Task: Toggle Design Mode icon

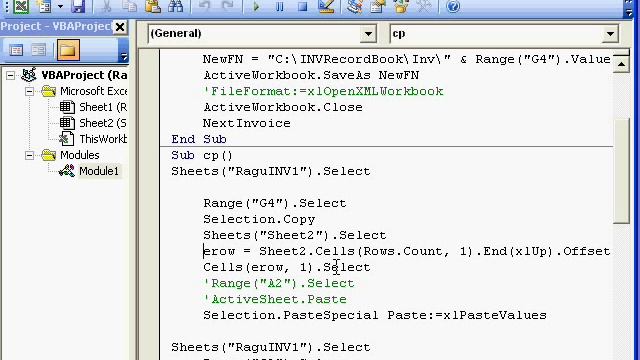Action: 326,7
